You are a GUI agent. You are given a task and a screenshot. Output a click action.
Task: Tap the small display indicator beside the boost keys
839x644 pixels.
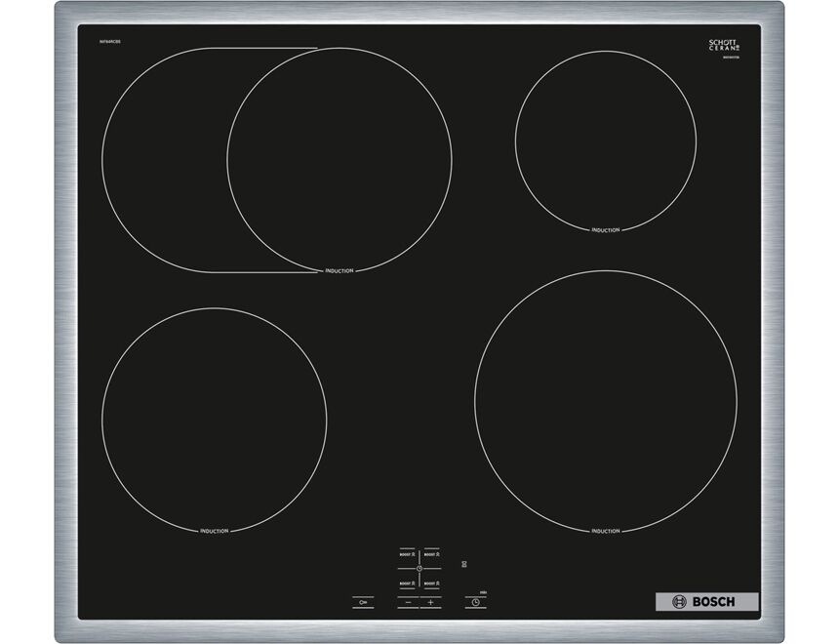(x=463, y=563)
